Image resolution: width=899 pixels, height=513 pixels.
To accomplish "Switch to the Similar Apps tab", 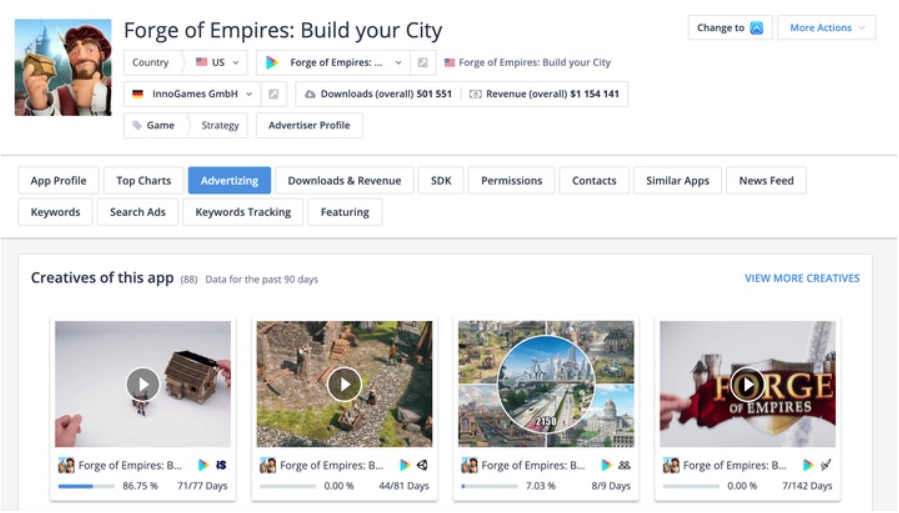I will 678,181.
